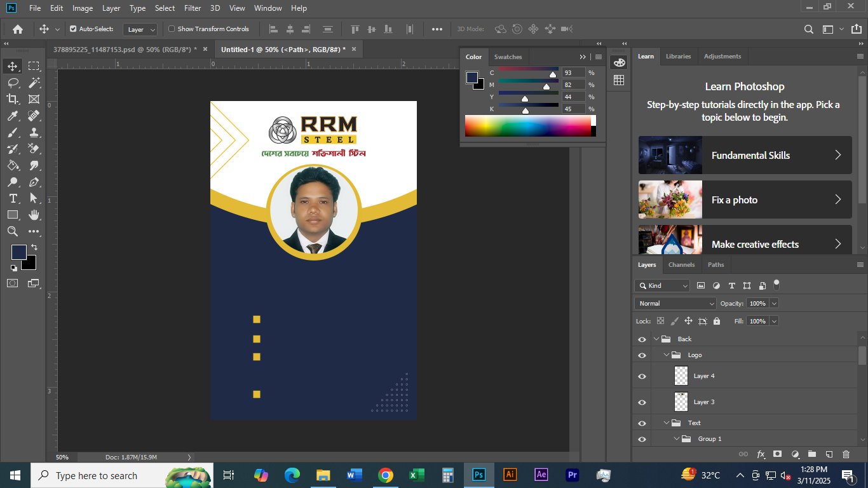This screenshot has width=868, height=488.
Task: Enable Show Transform Controls checkbox
Action: tap(172, 29)
